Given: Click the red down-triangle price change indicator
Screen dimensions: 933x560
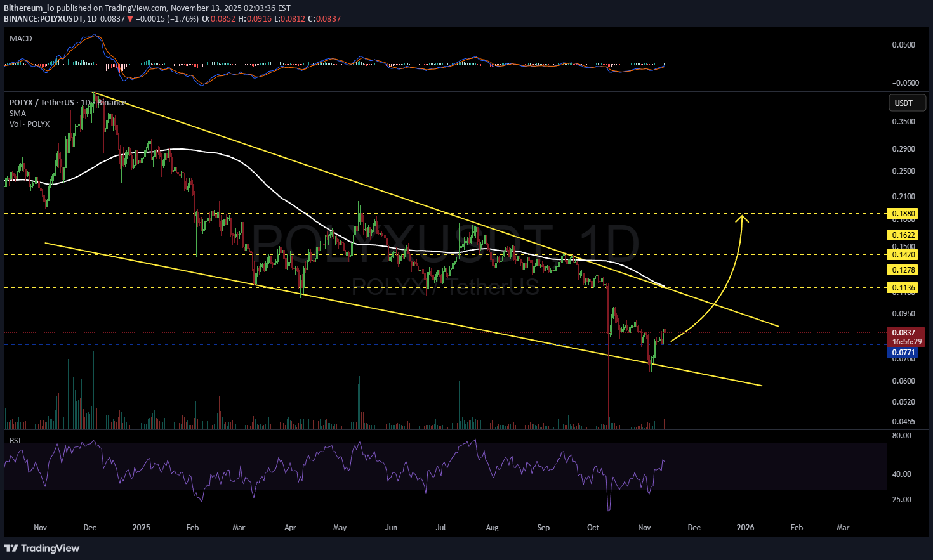Looking at the screenshot, I should click(130, 19).
